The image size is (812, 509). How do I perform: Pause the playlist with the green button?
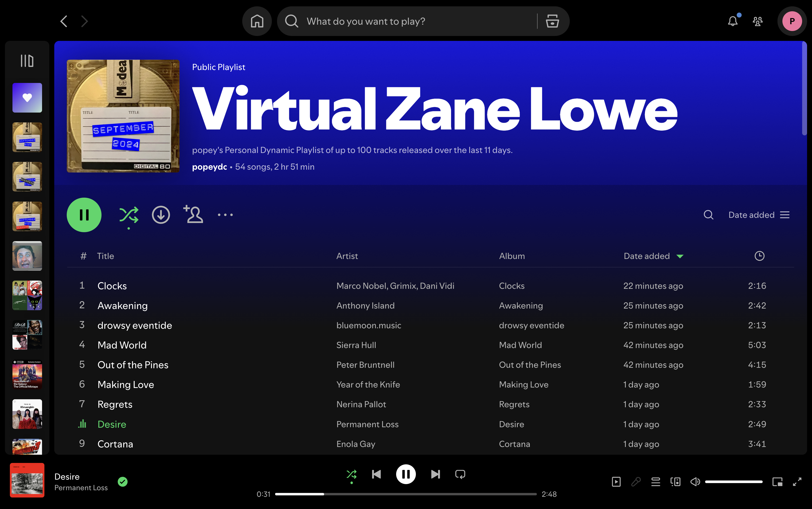(84, 215)
